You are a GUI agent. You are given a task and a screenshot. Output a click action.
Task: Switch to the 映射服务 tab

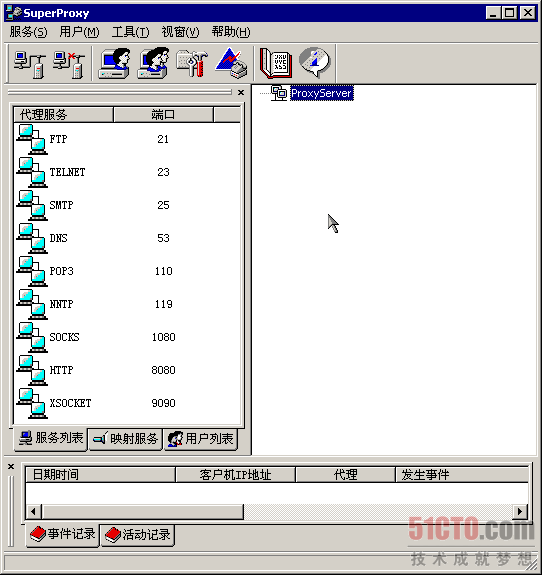(x=125, y=439)
